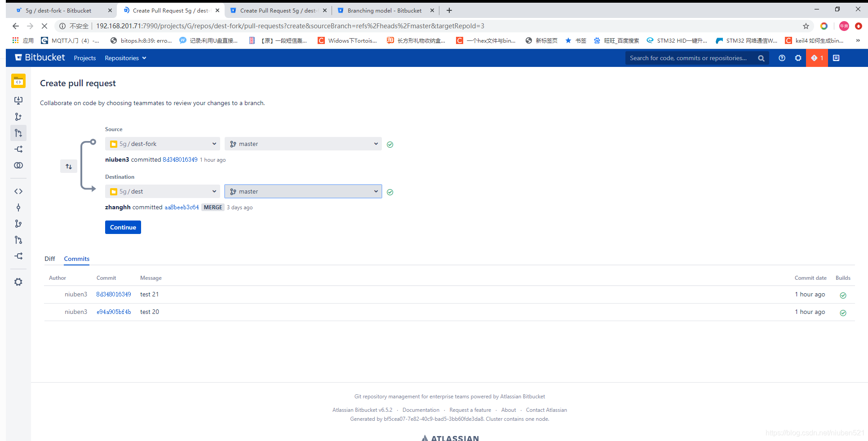Open the source repository dropdown 5g/dest-fork
The width and height of the screenshot is (868, 441).
[x=162, y=144]
